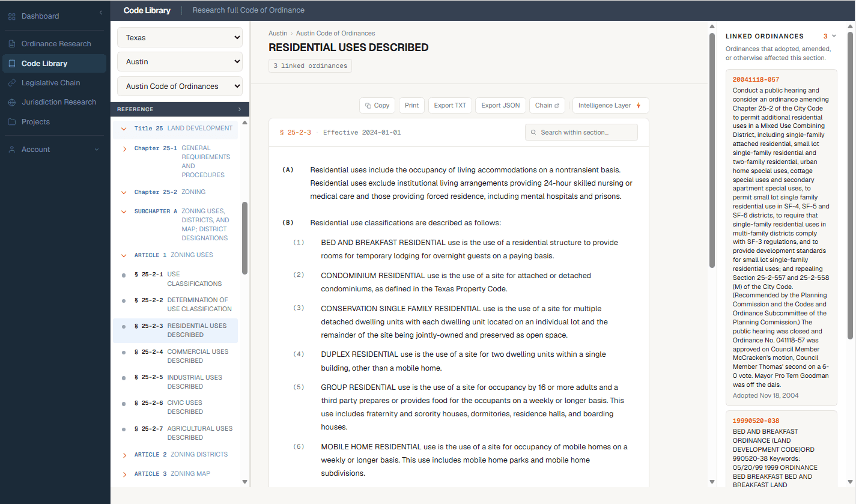This screenshot has width=856, height=504.
Task: Click Export JSON button
Action: 501,105
